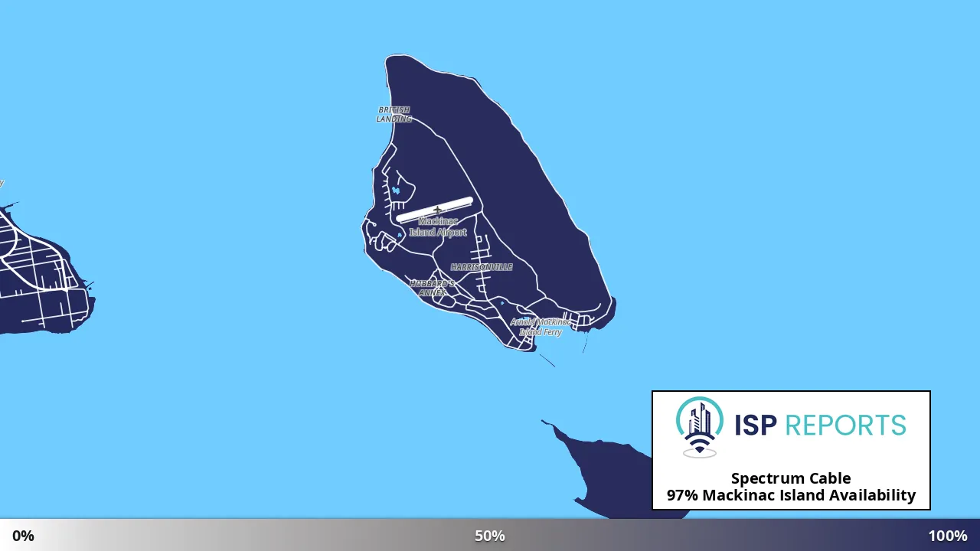Click the 'Harrisonville' map label
The width and height of the screenshot is (980, 551).
click(482, 267)
